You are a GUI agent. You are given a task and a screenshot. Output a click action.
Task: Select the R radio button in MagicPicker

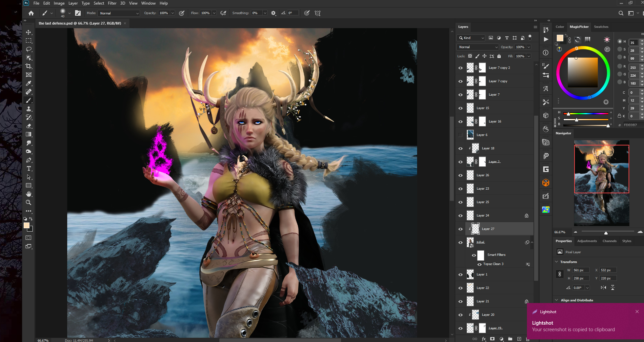(x=620, y=66)
